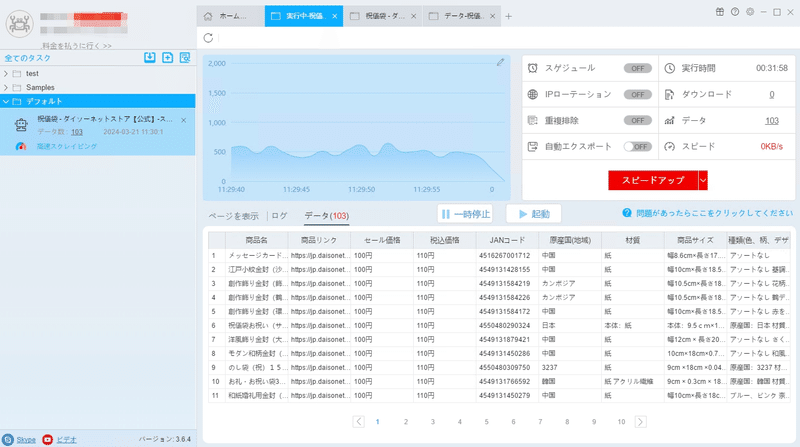800x447 pixels.
Task: Click the import task icon in sidebar header
Action: [x=149, y=58]
